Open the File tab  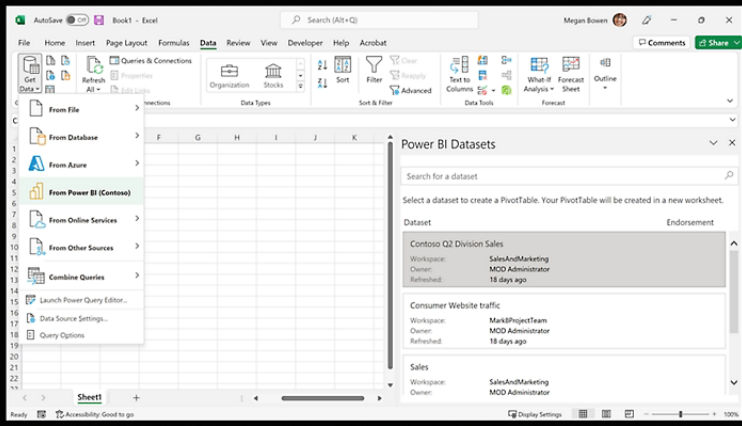pyautogui.click(x=24, y=43)
